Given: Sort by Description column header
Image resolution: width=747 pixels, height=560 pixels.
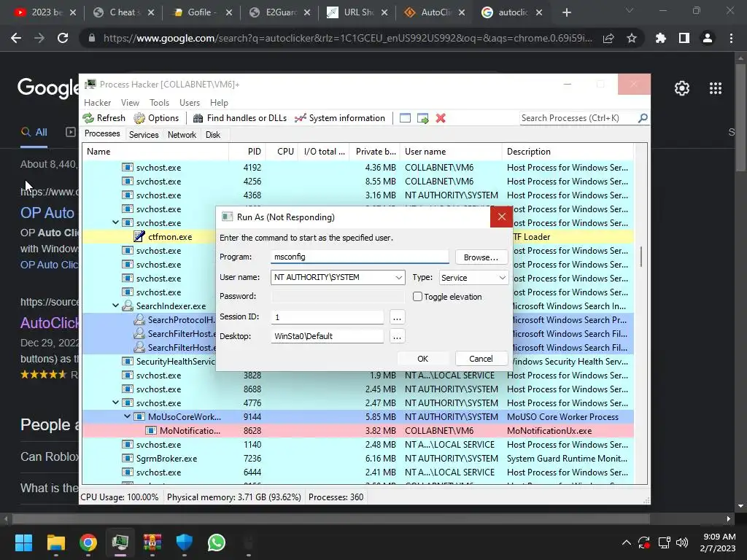Looking at the screenshot, I should click(x=568, y=152).
